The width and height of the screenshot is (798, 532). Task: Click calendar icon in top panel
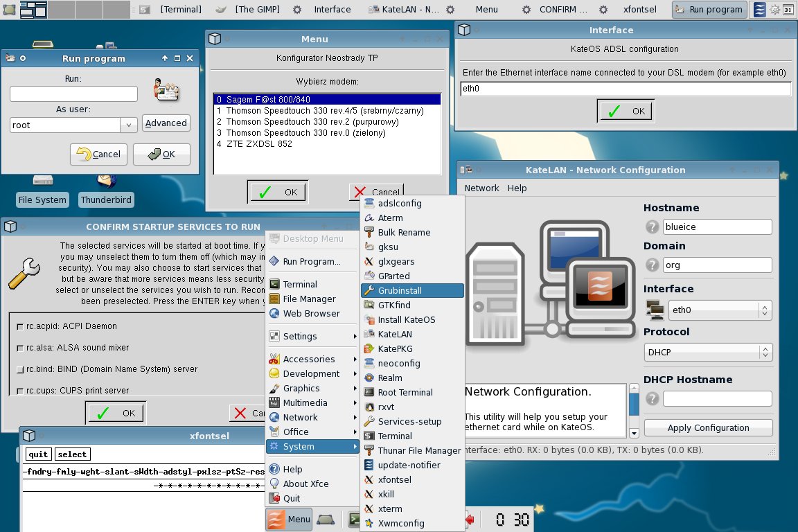coord(788,9)
